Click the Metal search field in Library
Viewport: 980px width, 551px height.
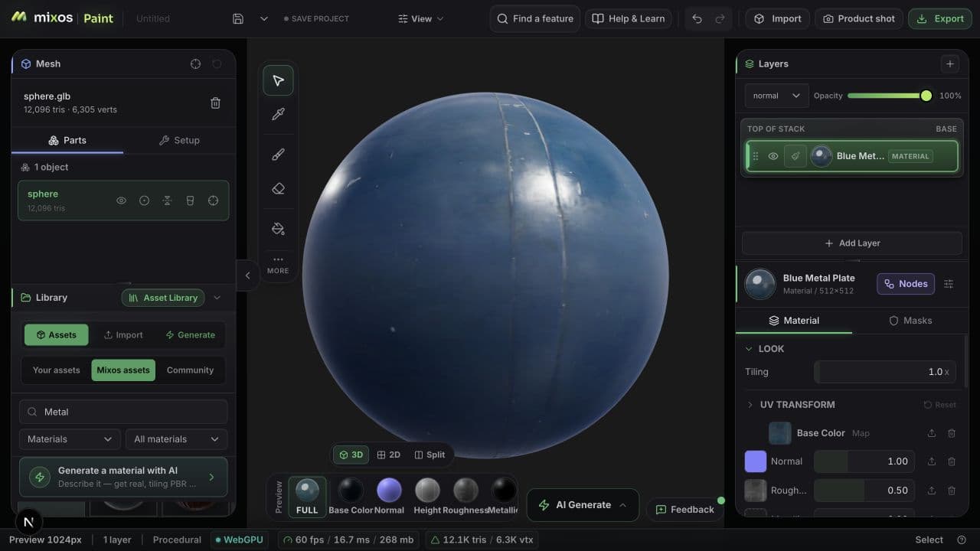pos(123,412)
